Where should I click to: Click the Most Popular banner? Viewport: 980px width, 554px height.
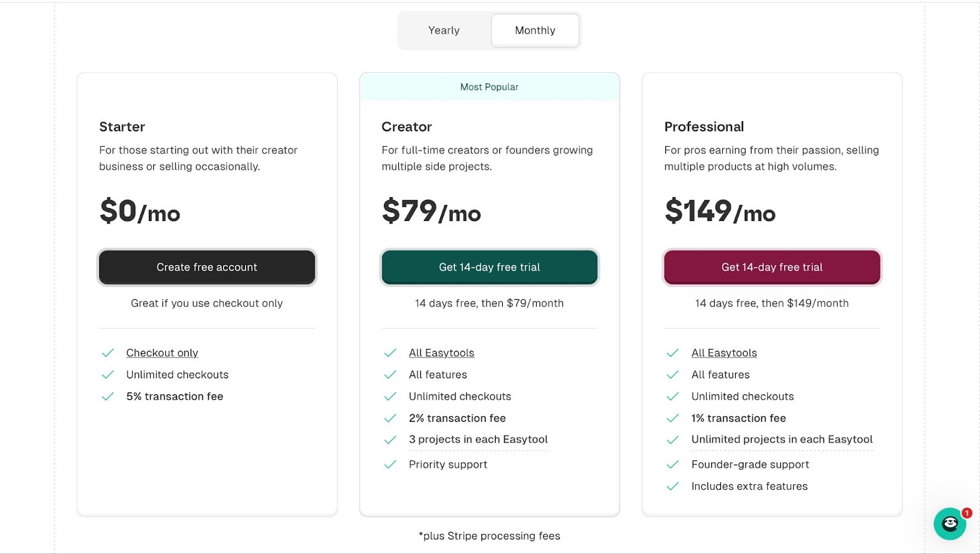(489, 87)
